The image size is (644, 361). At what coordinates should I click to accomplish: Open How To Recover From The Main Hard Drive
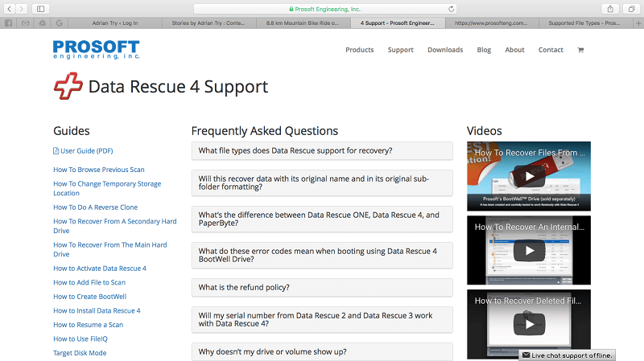coord(110,249)
